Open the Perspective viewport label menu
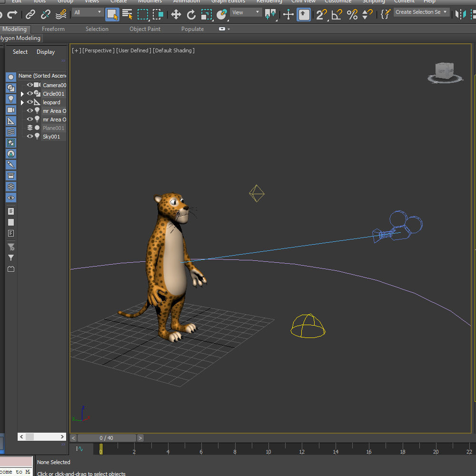The image size is (476, 476). point(99,50)
